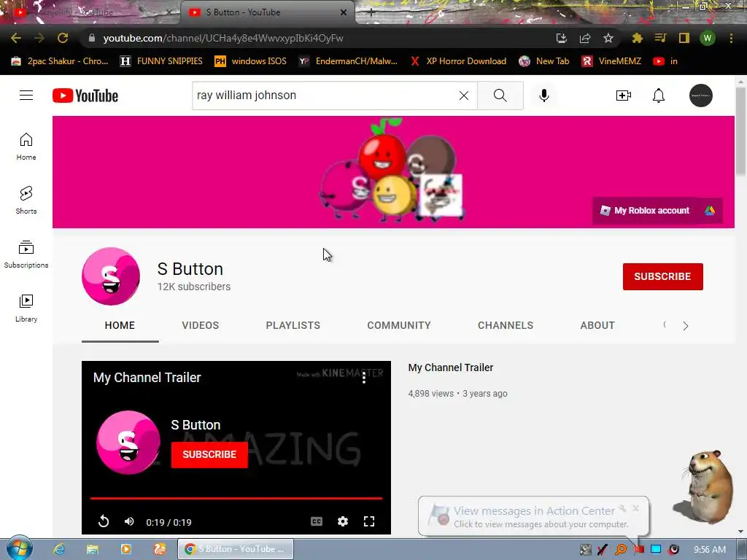Open the My Channel Trailer title link
Screen dimensions: 747x560
point(451,367)
